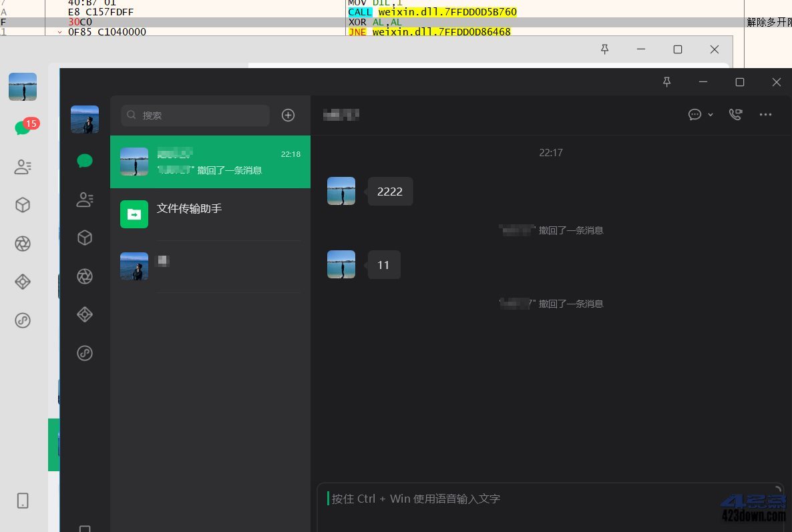Click the search box in chat list

click(196, 115)
